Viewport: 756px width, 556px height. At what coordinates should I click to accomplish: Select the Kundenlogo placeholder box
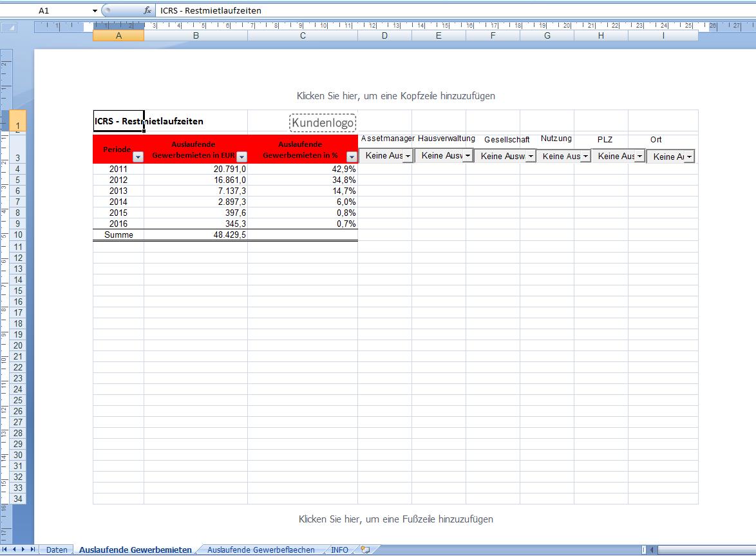tap(323, 122)
